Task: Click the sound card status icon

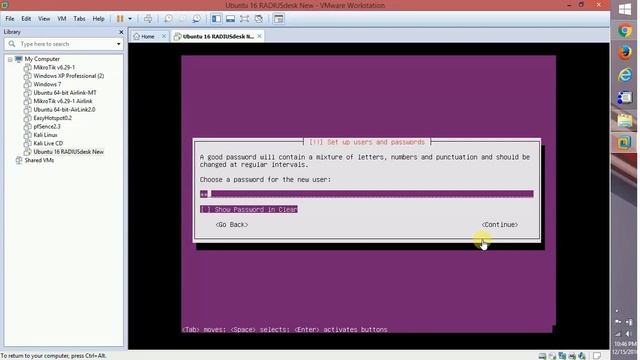Action: coord(582,356)
